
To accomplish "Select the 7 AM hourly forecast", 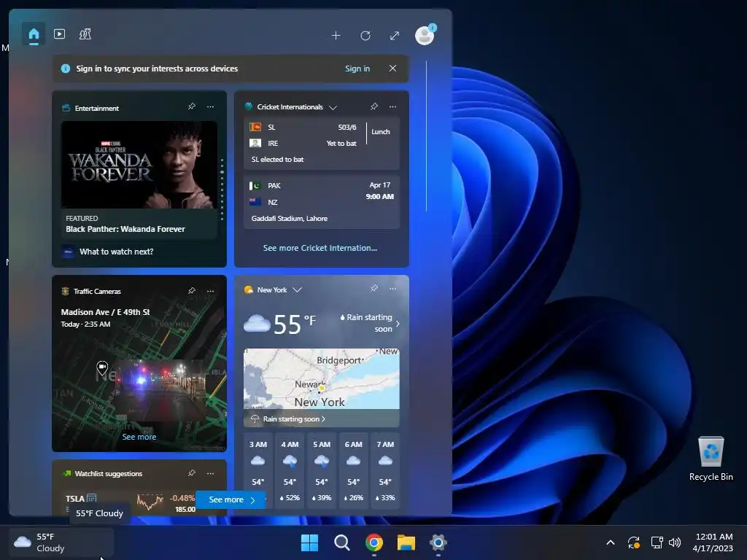I will pos(385,470).
